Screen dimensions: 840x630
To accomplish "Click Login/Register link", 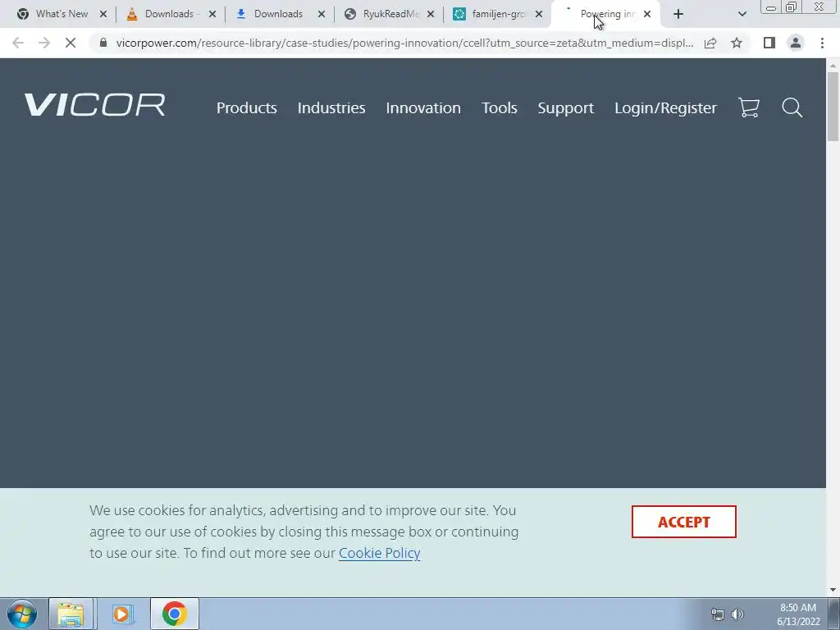I will point(665,107).
